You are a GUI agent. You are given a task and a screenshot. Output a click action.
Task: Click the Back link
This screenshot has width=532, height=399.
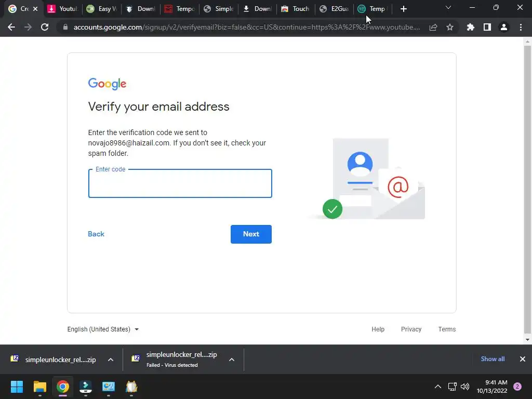(x=96, y=234)
